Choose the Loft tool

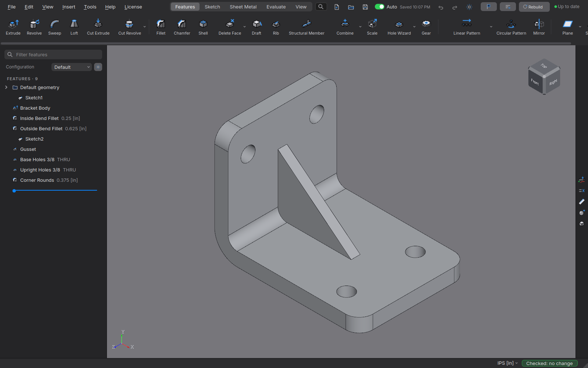coord(74,28)
